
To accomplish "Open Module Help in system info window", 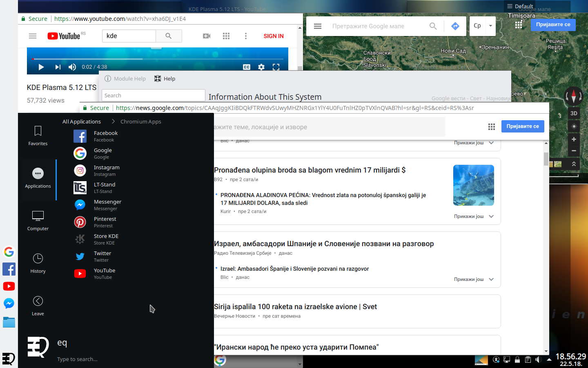I will (x=125, y=79).
